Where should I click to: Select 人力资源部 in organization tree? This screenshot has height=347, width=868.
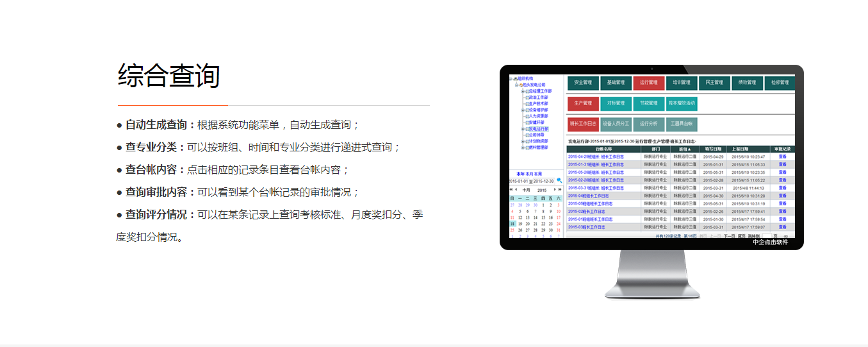click(538, 116)
